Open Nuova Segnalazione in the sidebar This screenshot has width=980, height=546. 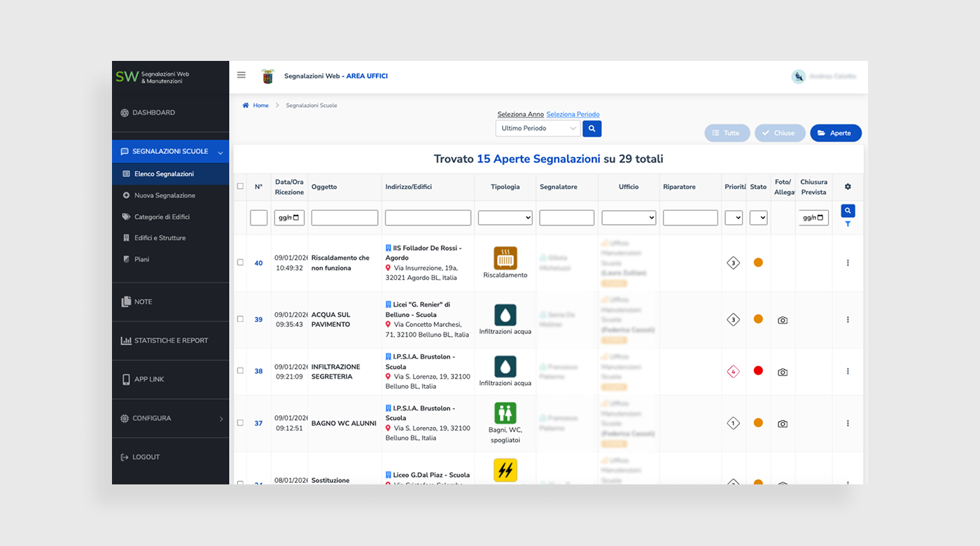tap(164, 195)
